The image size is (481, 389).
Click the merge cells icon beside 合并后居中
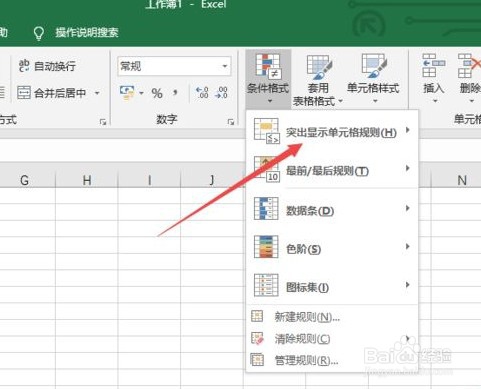pyautogui.click(x=24, y=92)
